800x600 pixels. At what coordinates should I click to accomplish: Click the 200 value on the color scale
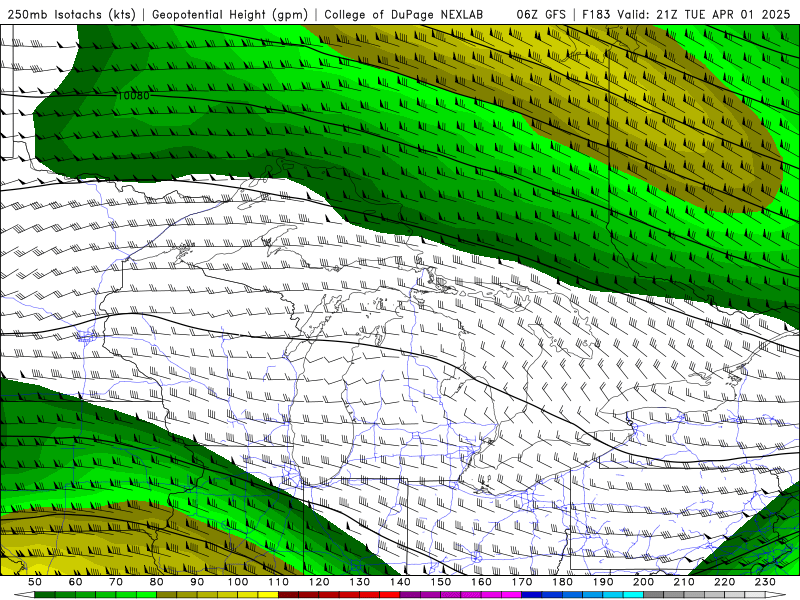click(x=643, y=582)
